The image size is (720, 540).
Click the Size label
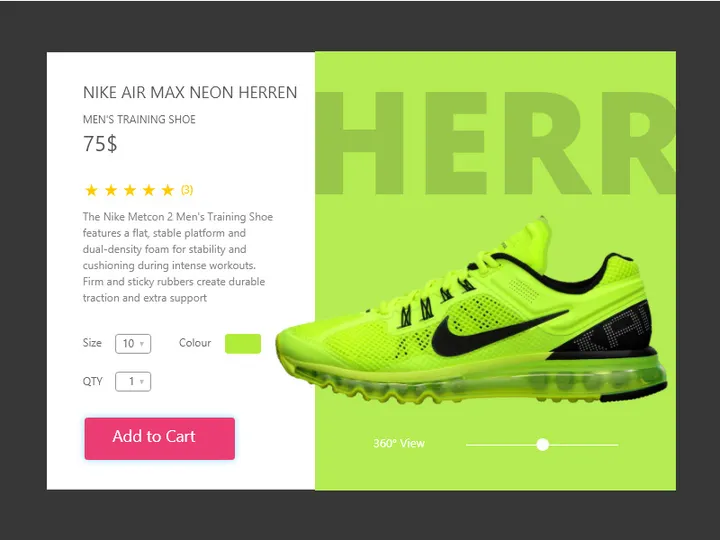92,343
